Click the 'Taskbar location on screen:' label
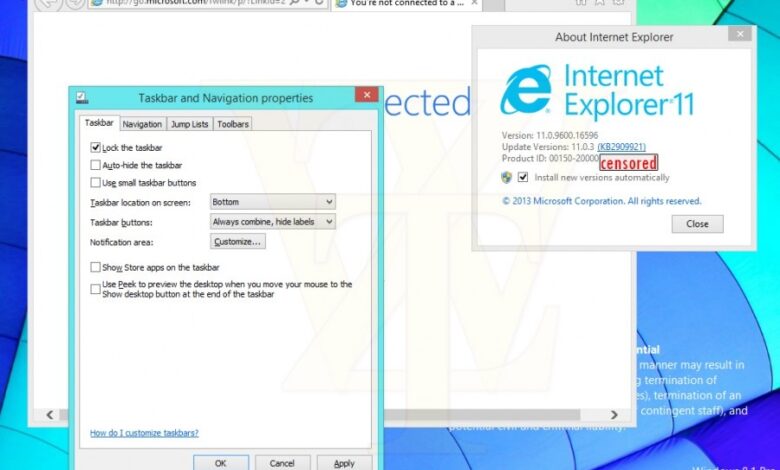The height and width of the screenshot is (470, 780). coord(140,202)
